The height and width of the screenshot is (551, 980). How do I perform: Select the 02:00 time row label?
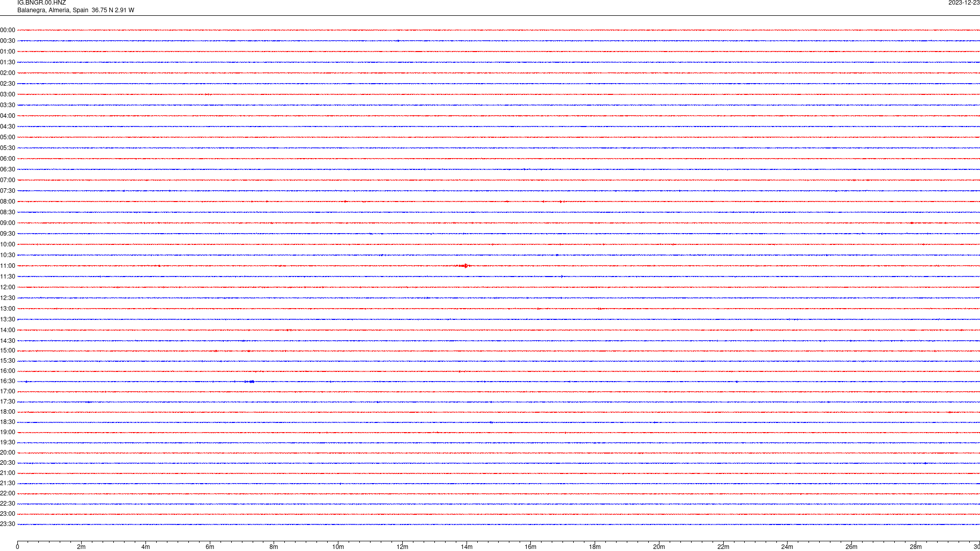click(x=8, y=73)
